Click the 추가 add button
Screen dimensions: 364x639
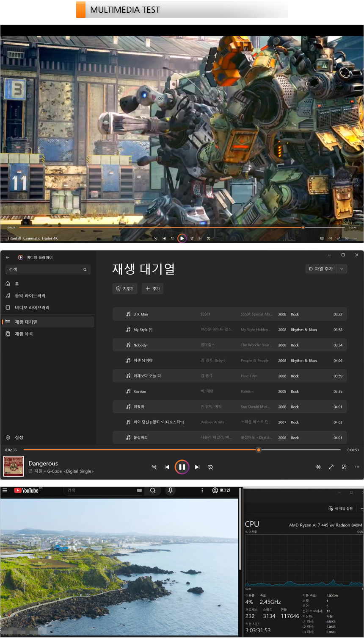coord(152,289)
